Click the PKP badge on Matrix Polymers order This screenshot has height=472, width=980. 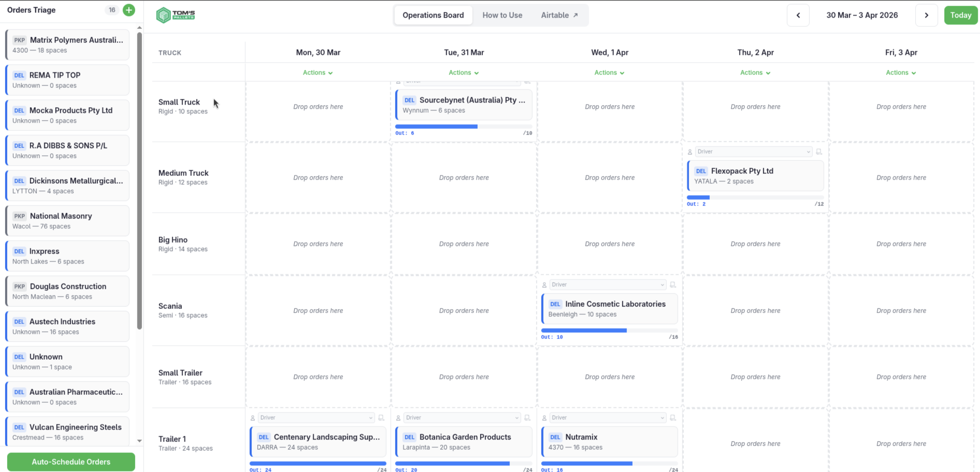19,40
